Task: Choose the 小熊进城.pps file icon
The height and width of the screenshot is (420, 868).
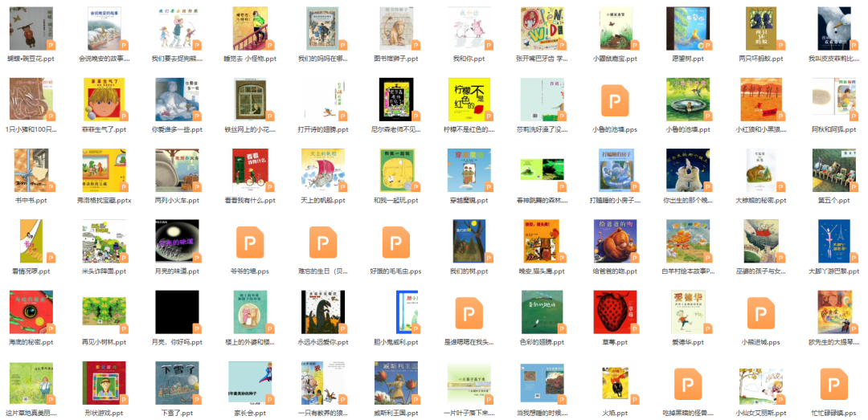Action: [760, 312]
